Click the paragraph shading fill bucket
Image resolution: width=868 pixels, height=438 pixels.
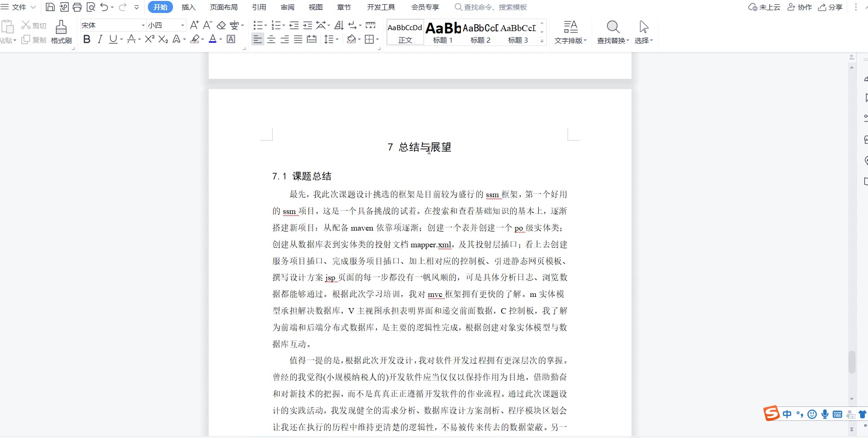(351, 39)
